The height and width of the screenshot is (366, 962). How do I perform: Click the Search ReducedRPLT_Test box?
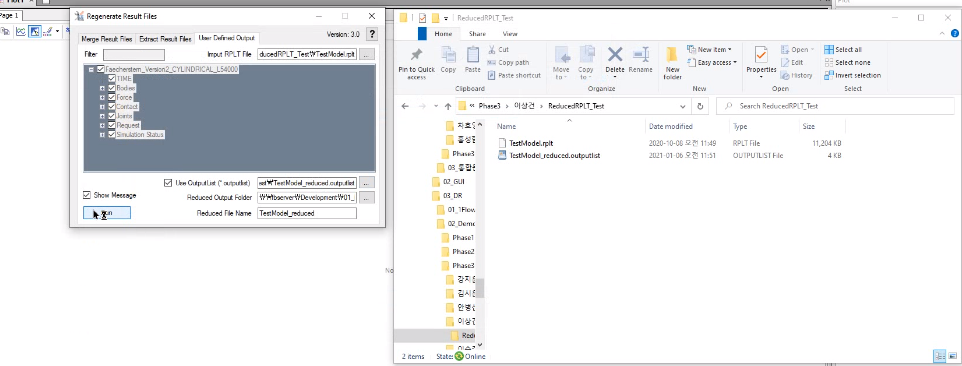(x=835, y=106)
